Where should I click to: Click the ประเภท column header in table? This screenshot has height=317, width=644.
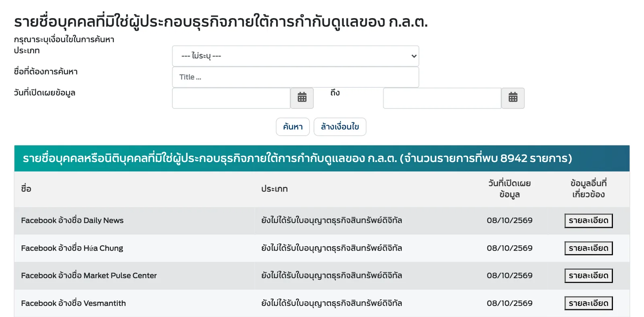275,189
